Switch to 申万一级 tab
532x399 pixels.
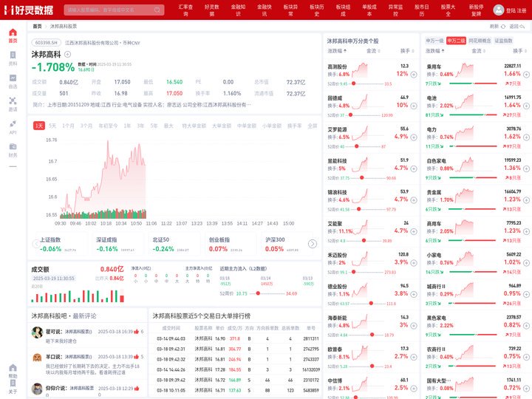coord(434,41)
